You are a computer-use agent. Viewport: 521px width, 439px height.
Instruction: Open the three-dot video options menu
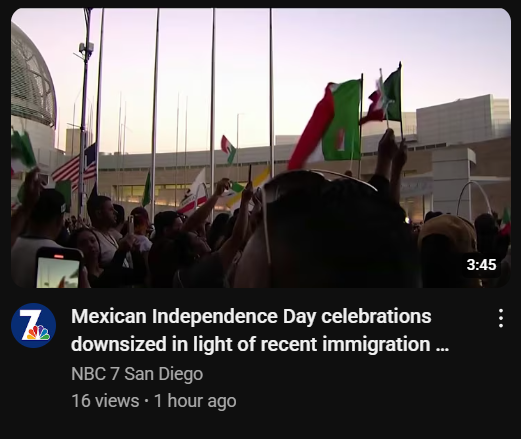(501, 318)
